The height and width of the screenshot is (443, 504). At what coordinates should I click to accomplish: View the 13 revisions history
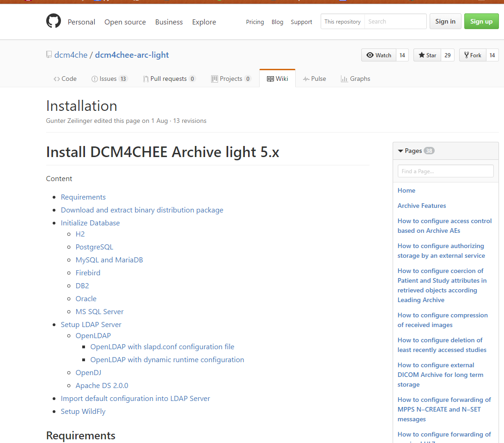point(190,121)
